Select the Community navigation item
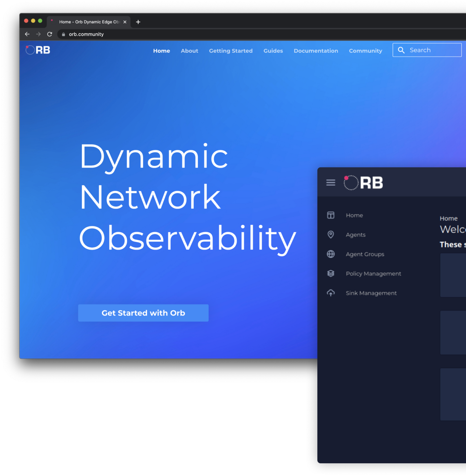 click(x=365, y=51)
